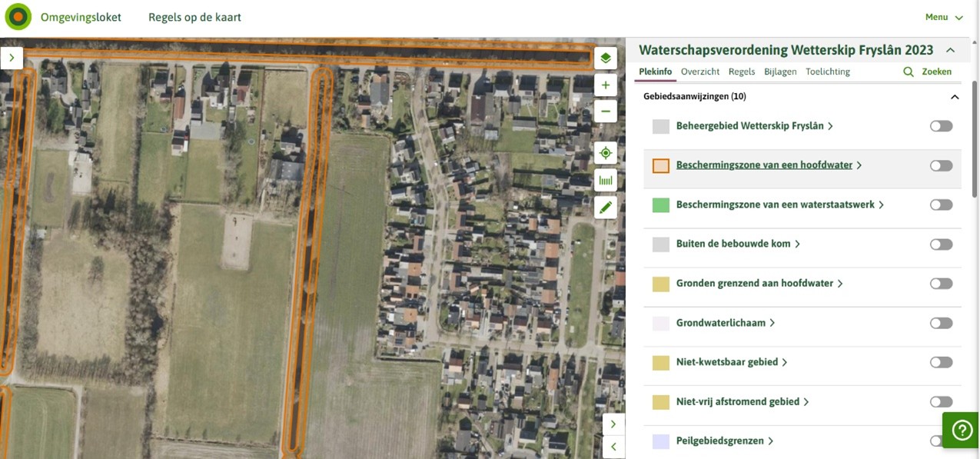Expand chevron after Buiten de bebouwde kom
The width and height of the screenshot is (980, 459).
click(798, 244)
